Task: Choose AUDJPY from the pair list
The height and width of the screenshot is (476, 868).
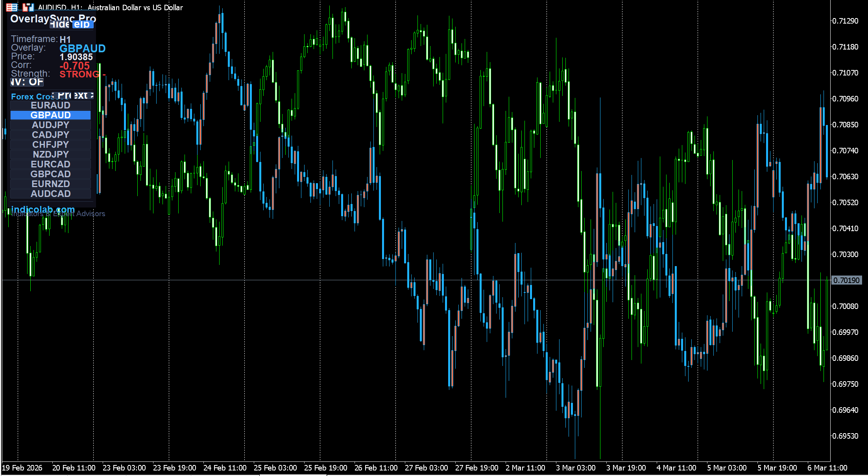Action: pyautogui.click(x=50, y=125)
